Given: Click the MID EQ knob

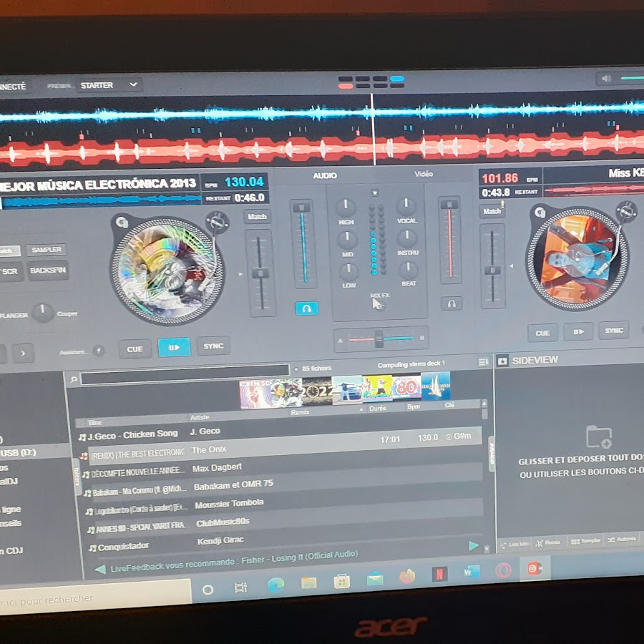Looking at the screenshot, I should [347, 240].
